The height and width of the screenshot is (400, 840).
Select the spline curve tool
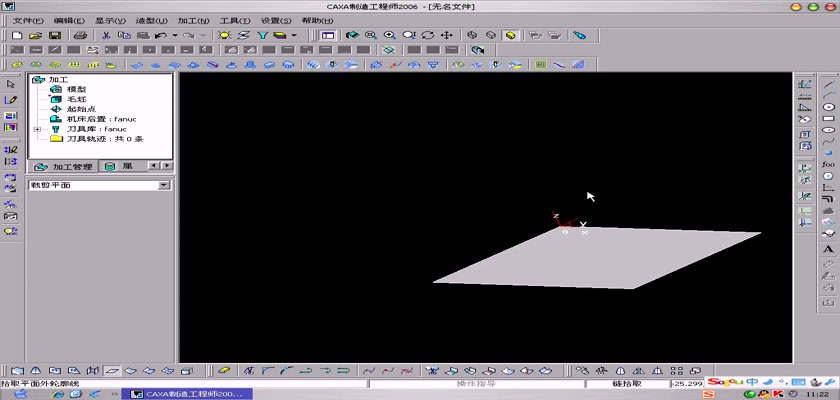[x=828, y=141]
